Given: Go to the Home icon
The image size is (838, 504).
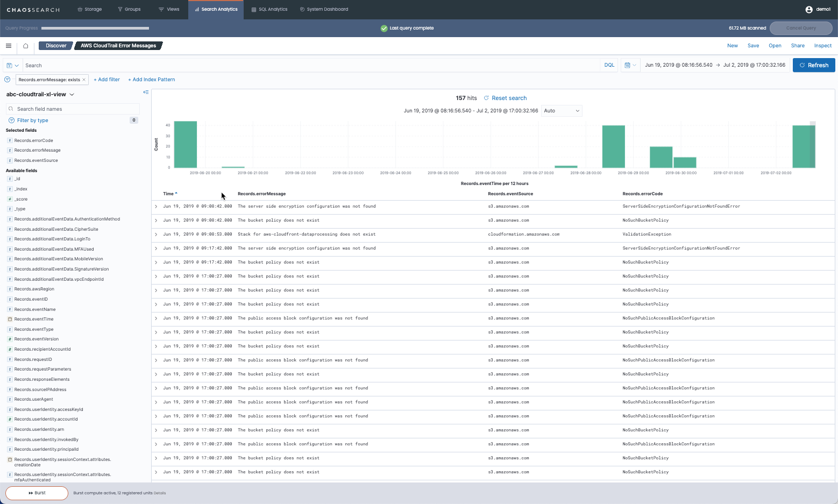Looking at the screenshot, I should click(x=25, y=46).
